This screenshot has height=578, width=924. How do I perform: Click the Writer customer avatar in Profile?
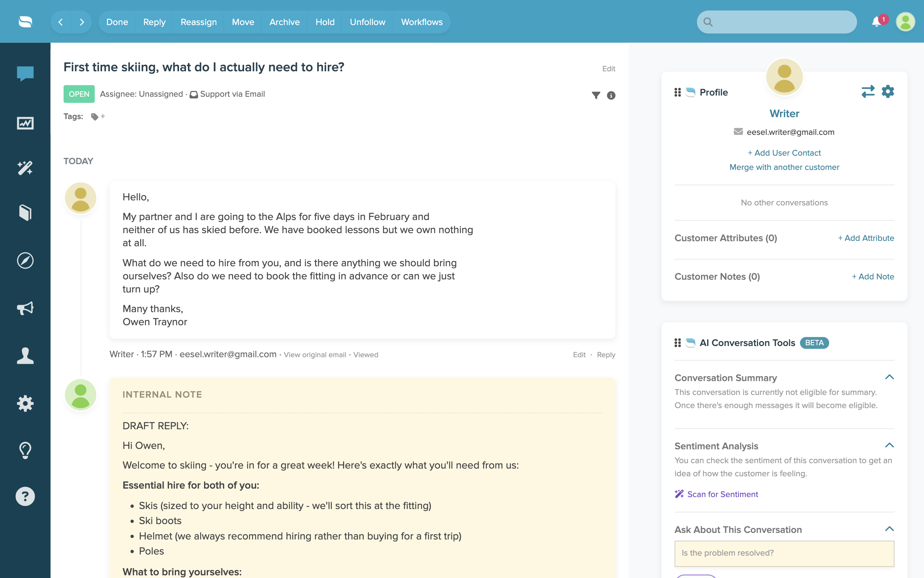[784, 77]
